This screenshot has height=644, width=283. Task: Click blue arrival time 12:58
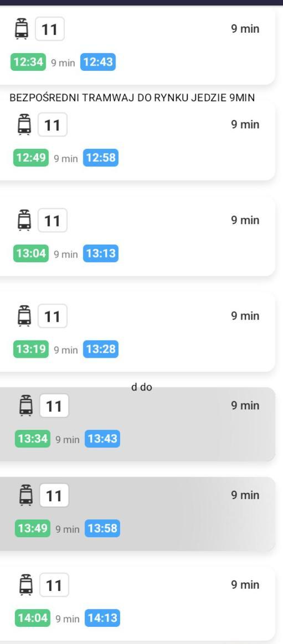point(101,158)
